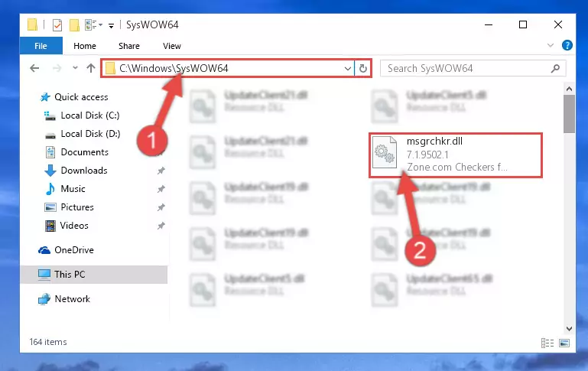Image resolution: width=588 pixels, height=371 pixels.
Task: Click the Search SysWOW64 box
Action: (473, 68)
